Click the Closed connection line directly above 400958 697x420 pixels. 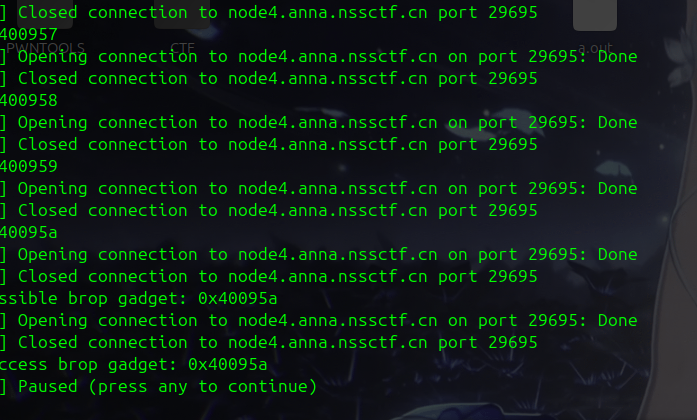[270, 78]
